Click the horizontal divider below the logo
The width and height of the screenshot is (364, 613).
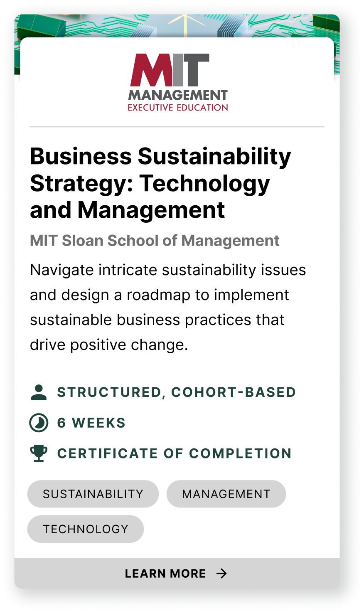[x=177, y=126]
